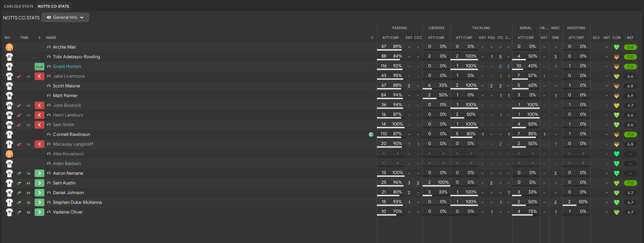The height and width of the screenshot is (243, 644).
Task: Sort by the GLS goals column
Action: pos(596,37)
